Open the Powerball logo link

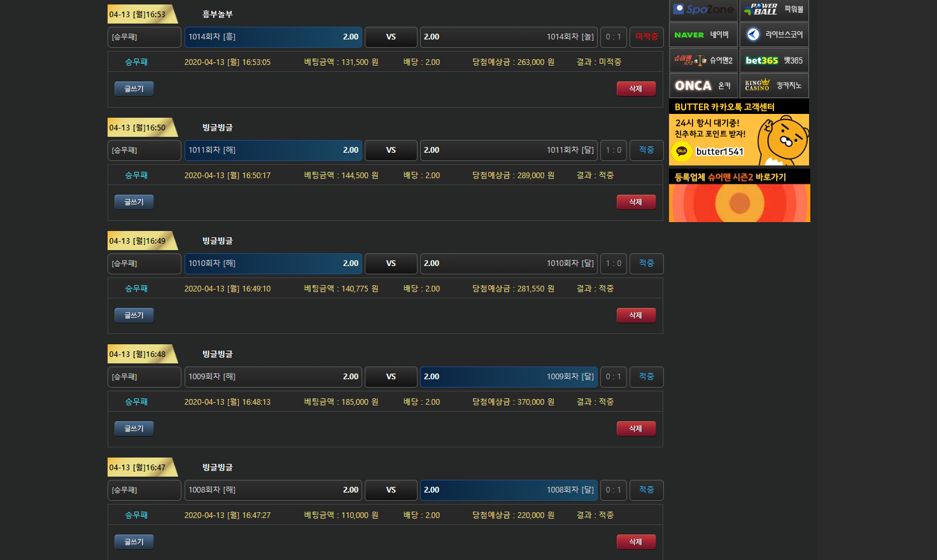click(x=773, y=10)
